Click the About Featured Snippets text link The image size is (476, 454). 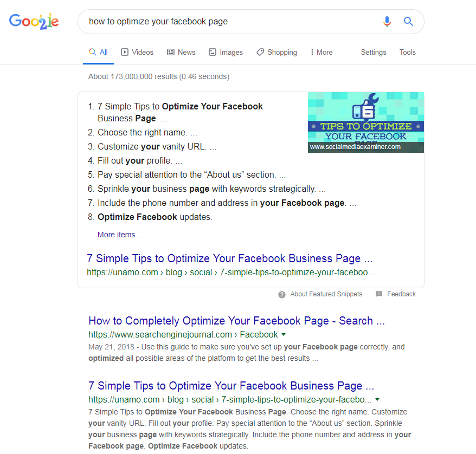(326, 294)
